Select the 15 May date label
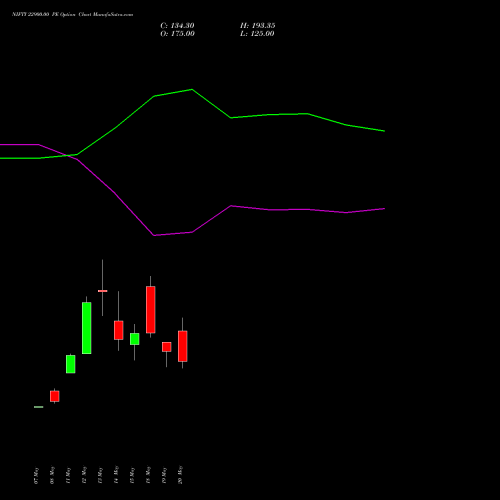Screen dimensions: 500x500 coord(132,475)
